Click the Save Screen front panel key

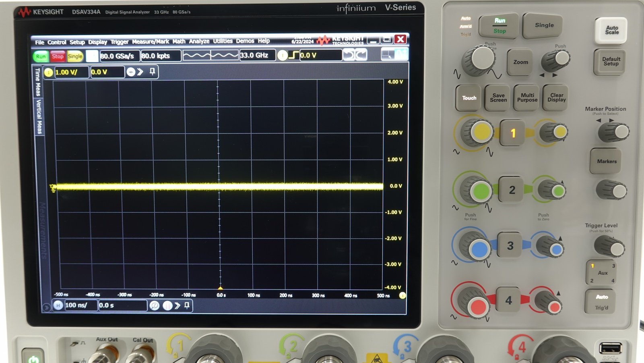click(x=498, y=98)
